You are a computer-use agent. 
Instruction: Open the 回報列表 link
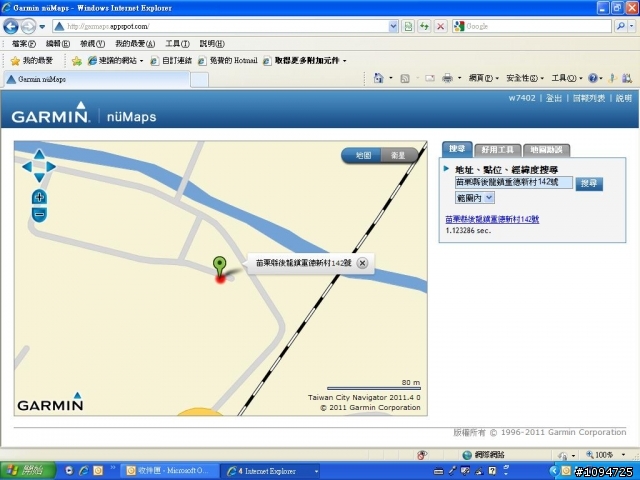[589, 98]
